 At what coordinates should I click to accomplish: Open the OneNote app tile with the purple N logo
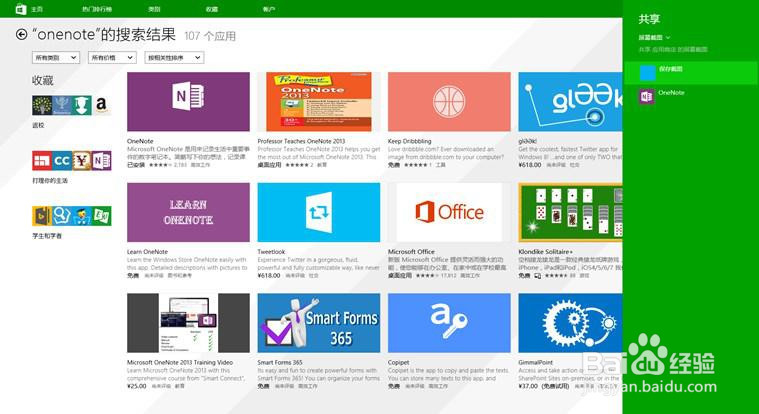[188, 102]
